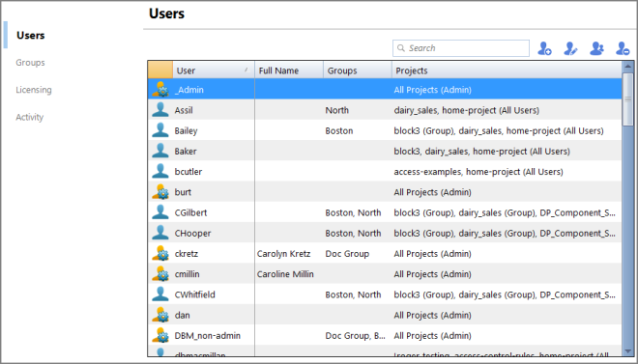Click the Edit User pencil icon

(x=570, y=48)
